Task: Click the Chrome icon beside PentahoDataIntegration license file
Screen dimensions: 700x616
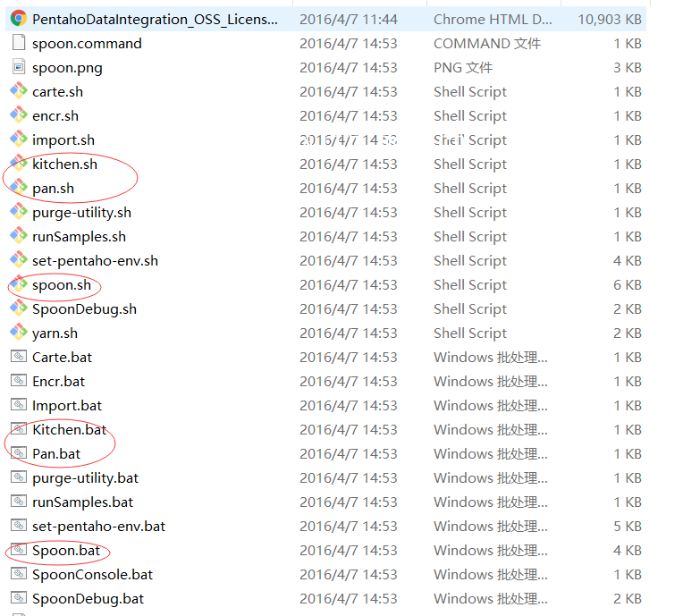Action: coord(18,19)
